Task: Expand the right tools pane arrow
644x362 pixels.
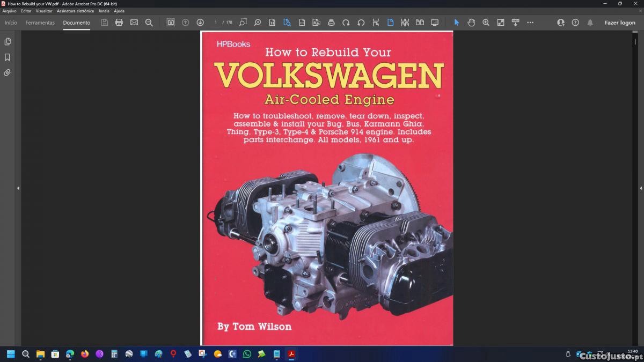Action: 641,188
